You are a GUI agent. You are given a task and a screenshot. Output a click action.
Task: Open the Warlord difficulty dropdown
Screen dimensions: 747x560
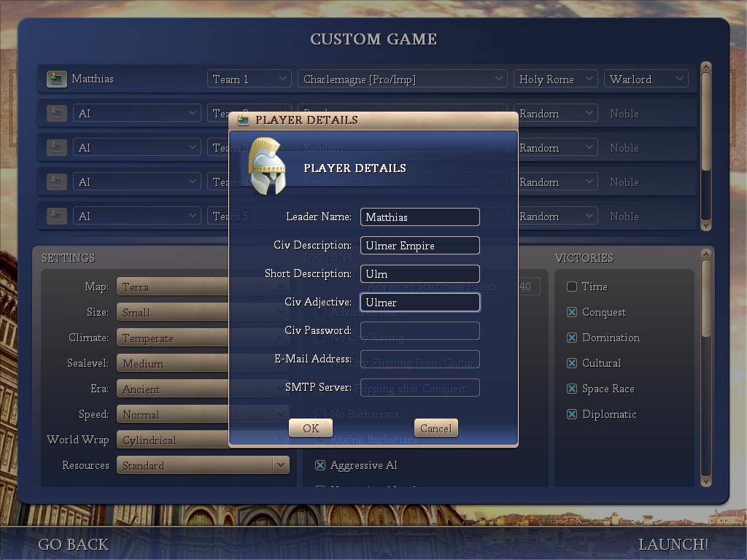pyautogui.click(x=646, y=79)
